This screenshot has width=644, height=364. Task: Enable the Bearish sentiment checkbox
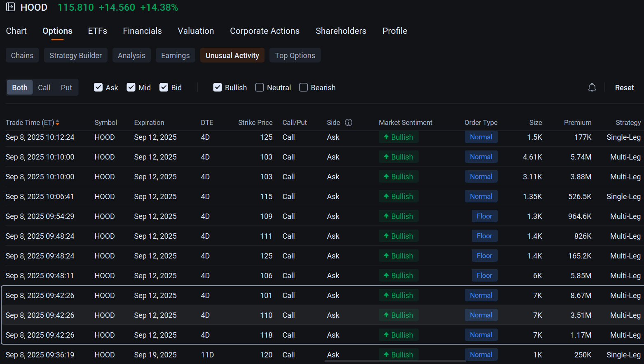point(303,87)
